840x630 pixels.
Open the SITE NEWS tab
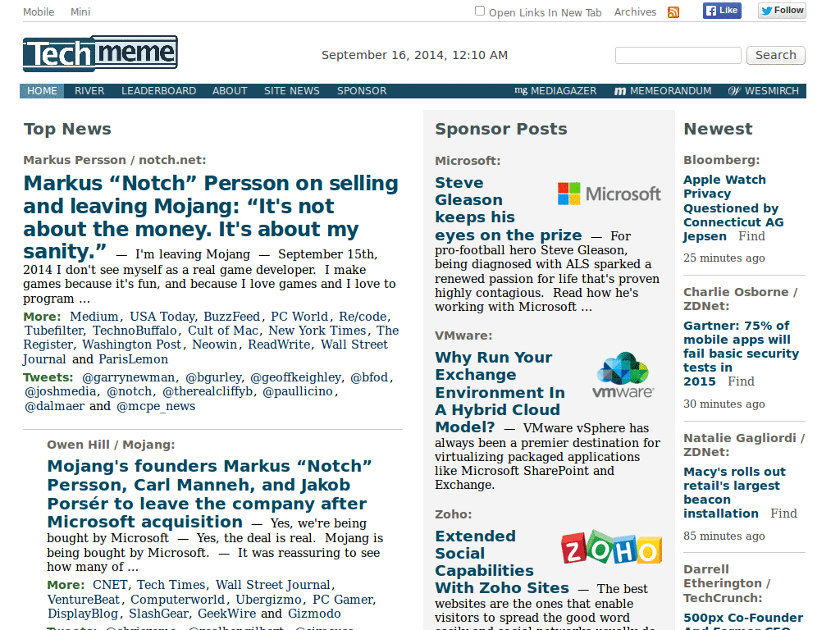coord(291,90)
